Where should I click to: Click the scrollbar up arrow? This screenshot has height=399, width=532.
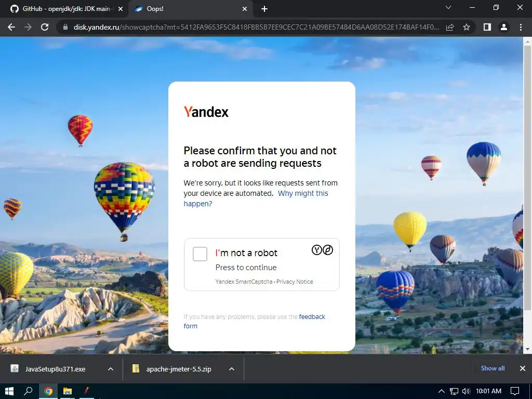tap(528, 42)
